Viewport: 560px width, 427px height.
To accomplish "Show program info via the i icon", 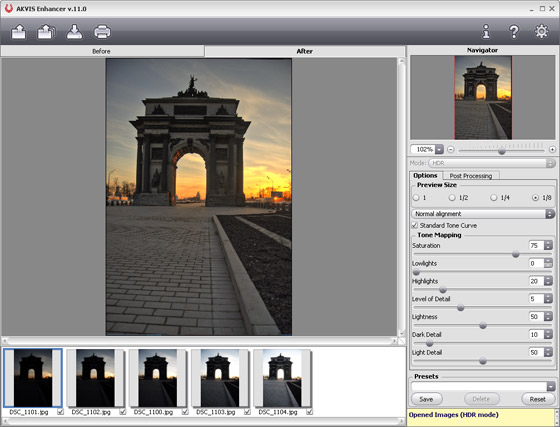I will [486, 31].
